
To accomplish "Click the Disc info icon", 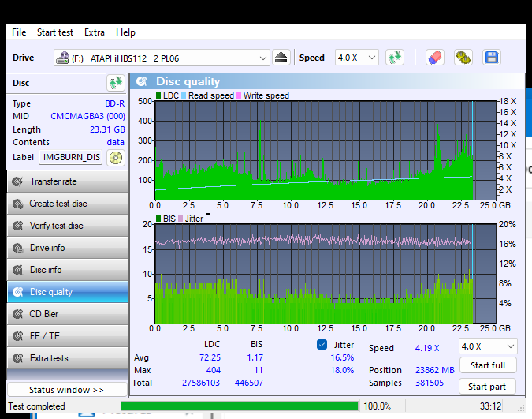I will pyautogui.click(x=17, y=270).
